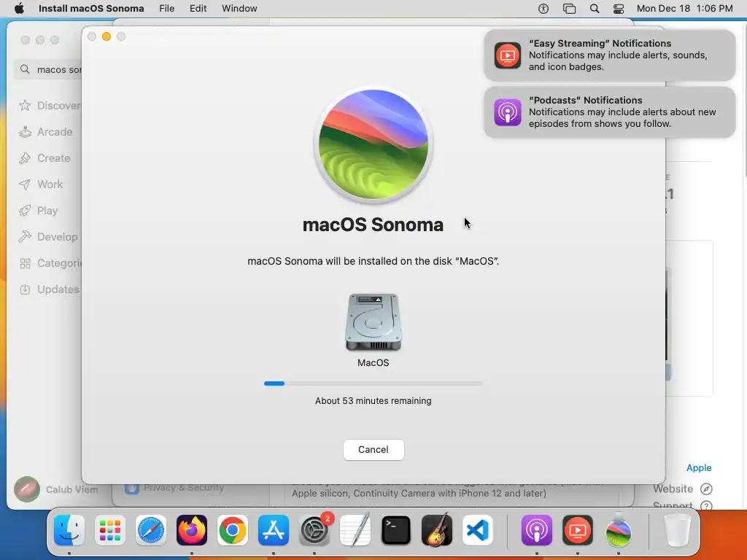Open Visual Studio Code from the Dock

(477, 530)
